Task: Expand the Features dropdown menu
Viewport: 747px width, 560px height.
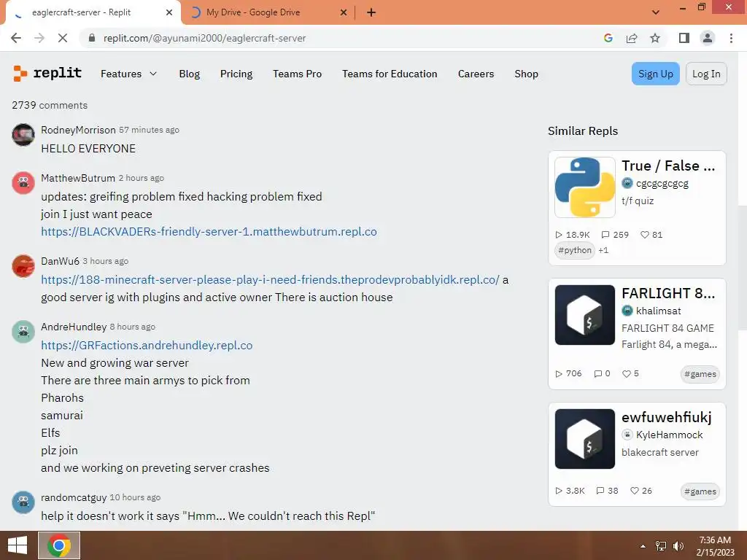Action: click(128, 74)
